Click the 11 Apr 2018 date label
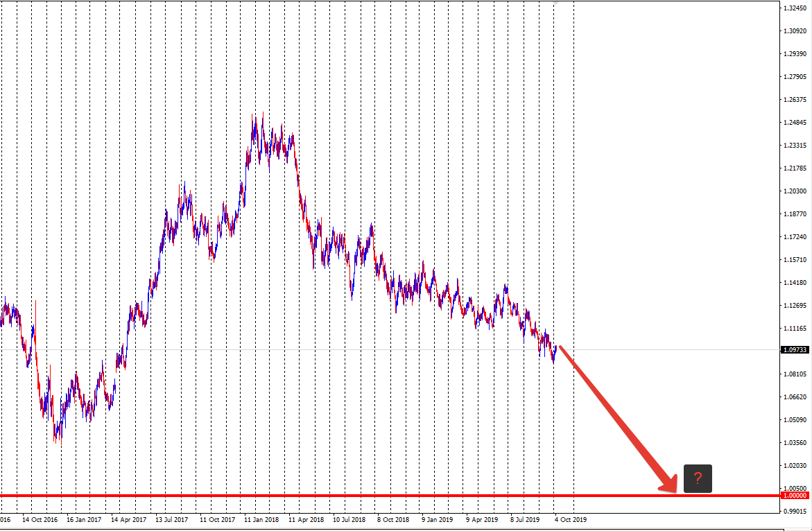This screenshot has width=812, height=531. (x=306, y=520)
